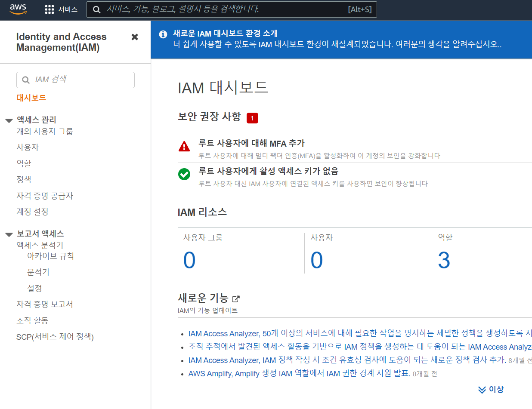This screenshot has width=532, height=409.
Task: Click the red badge showing 1
Action: [252, 118]
